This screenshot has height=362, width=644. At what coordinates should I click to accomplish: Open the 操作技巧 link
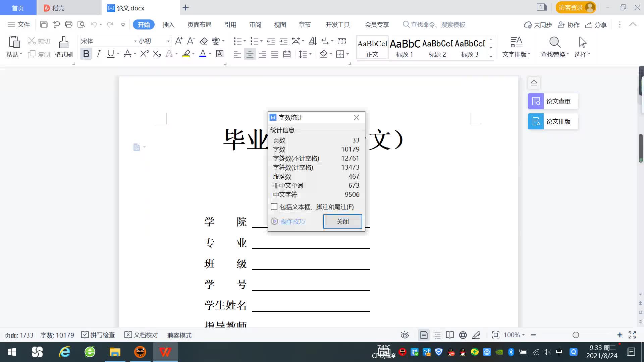(x=292, y=221)
